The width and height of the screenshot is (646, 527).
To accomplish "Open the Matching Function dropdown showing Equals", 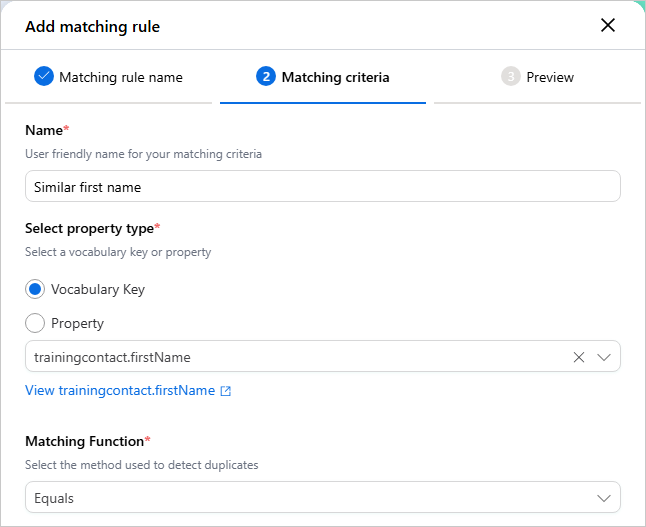I will click(x=323, y=497).
